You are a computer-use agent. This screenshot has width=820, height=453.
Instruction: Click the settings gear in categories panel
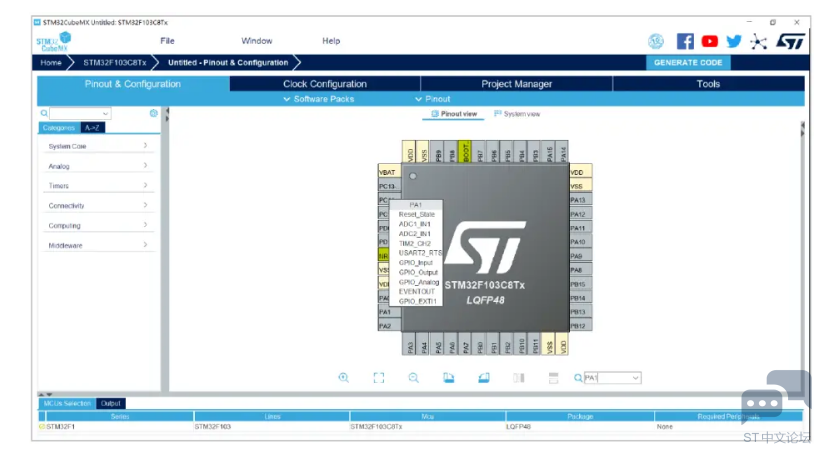pyautogui.click(x=153, y=114)
